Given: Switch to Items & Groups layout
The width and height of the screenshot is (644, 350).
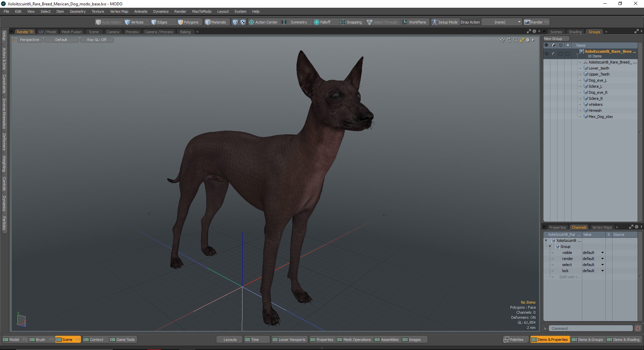Looking at the screenshot, I should click(587, 340).
